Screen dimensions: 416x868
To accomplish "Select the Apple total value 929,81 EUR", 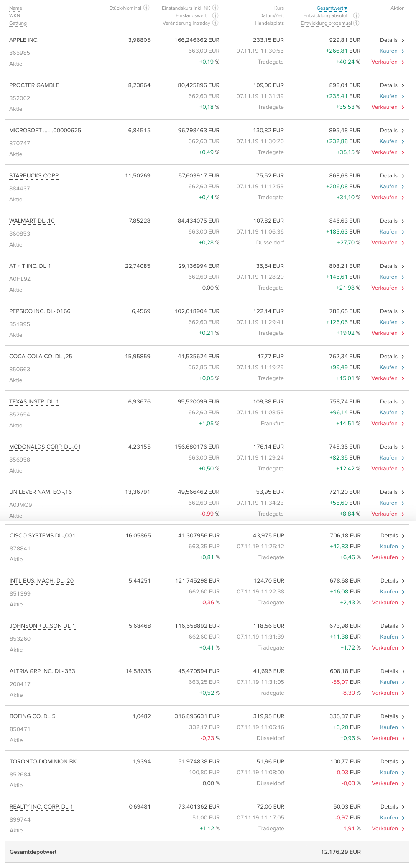I will click(345, 40).
